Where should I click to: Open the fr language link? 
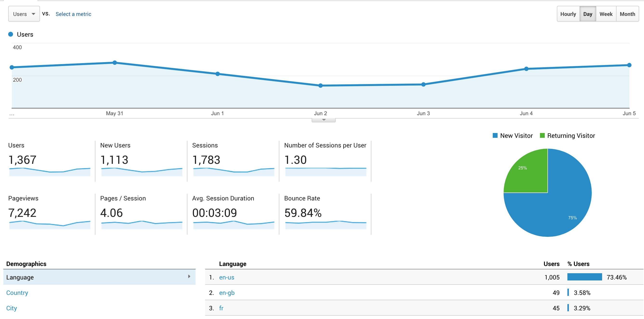(x=221, y=308)
